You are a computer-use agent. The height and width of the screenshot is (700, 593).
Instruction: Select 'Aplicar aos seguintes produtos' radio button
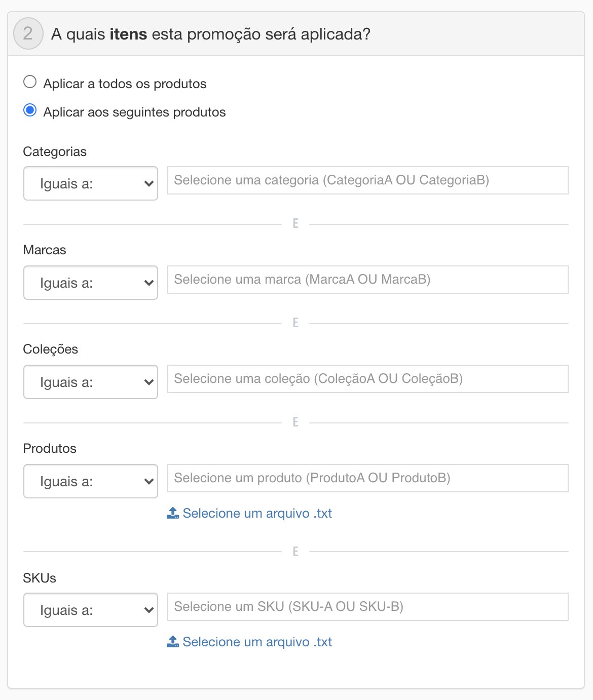30,110
